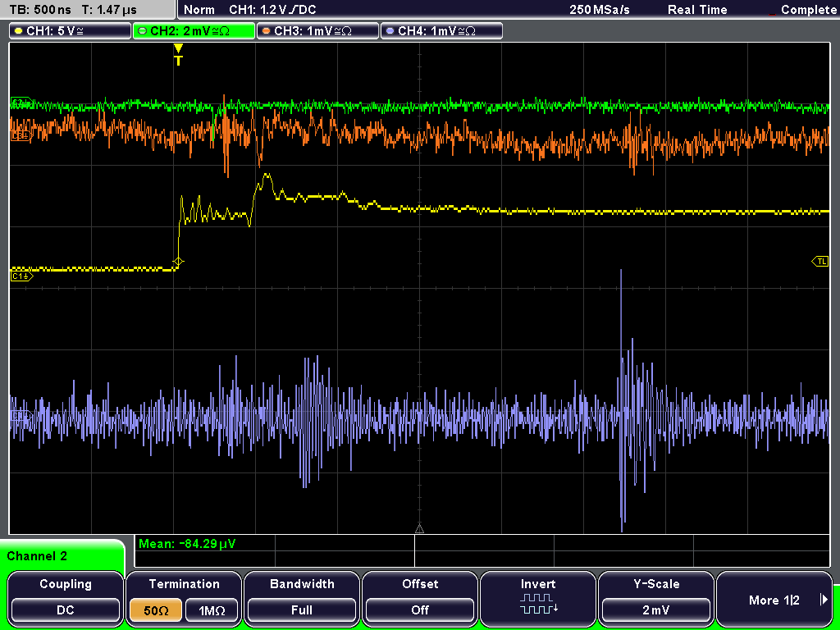Go to More 1|2 menu page
Viewport: 840px width, 630px height.
click(x=774, y=597)
